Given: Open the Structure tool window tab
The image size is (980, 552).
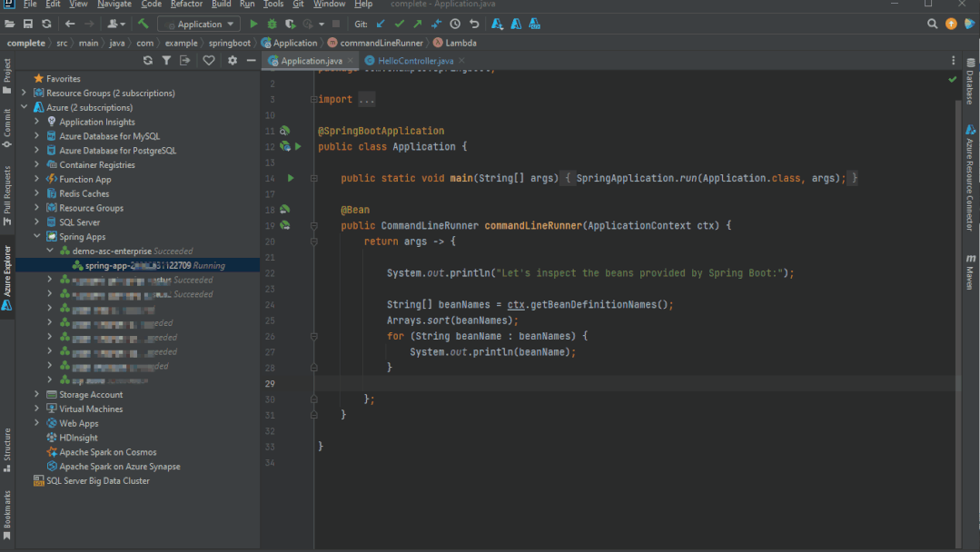Looking at the screenshot, I should tap(7, 449).
